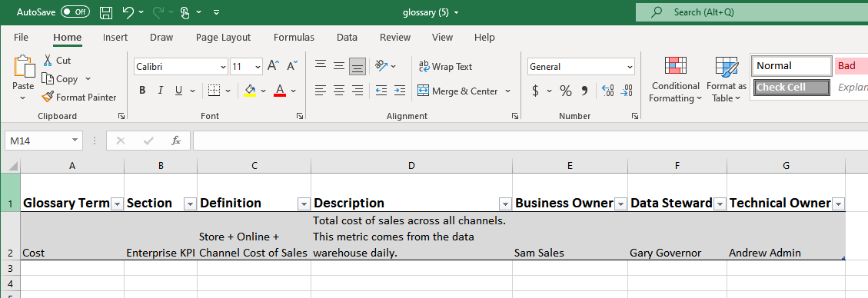Click Middle Align icon
868x298 pixels.
339,66
